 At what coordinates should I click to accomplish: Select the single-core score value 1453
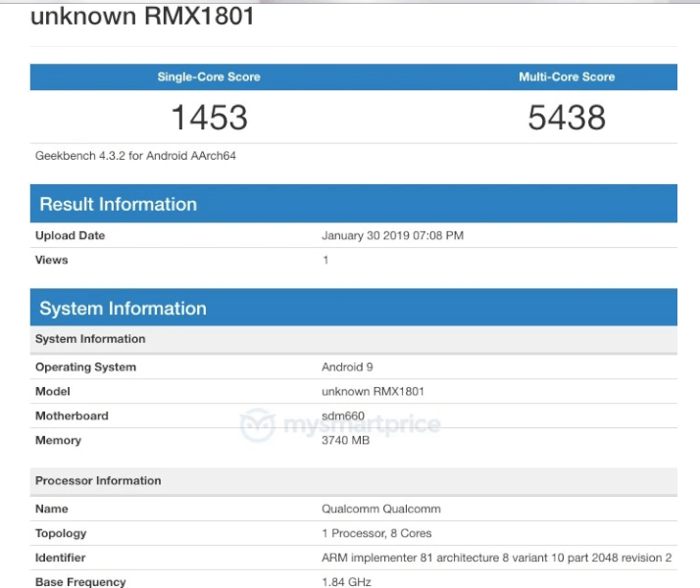[210, 118]
